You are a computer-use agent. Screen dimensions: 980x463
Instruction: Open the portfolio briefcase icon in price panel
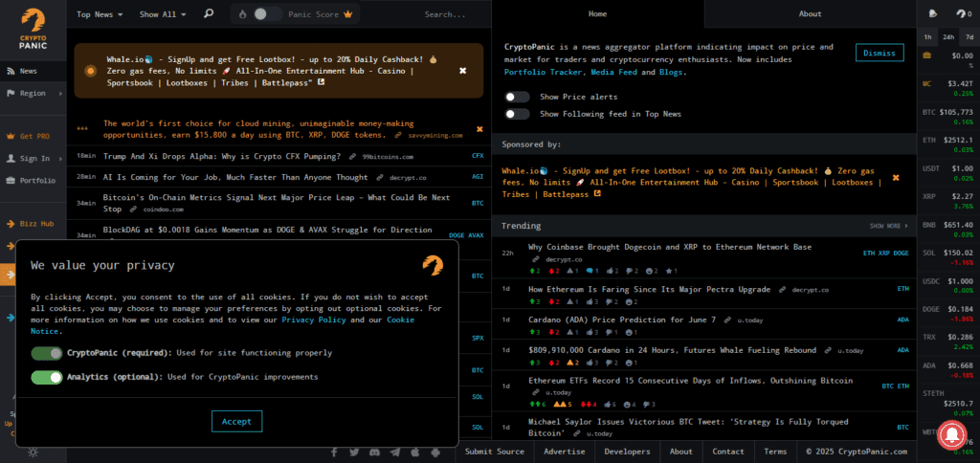pyautogui.click(x=926, y=55)
